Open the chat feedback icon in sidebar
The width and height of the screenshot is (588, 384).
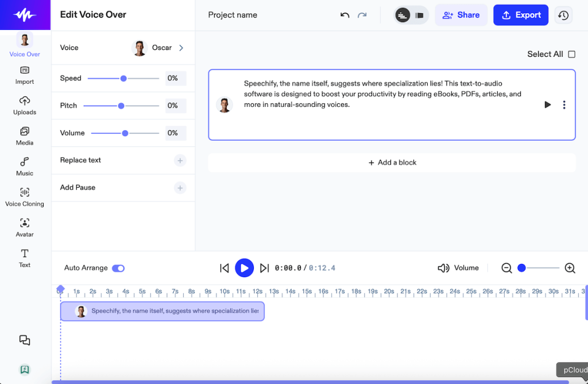pyautogui.click(x=25, y=340)
